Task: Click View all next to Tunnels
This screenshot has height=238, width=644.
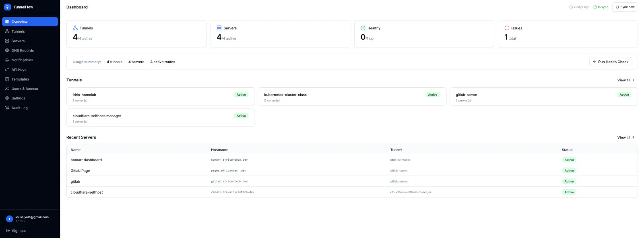Action: (x=626, y=80)
